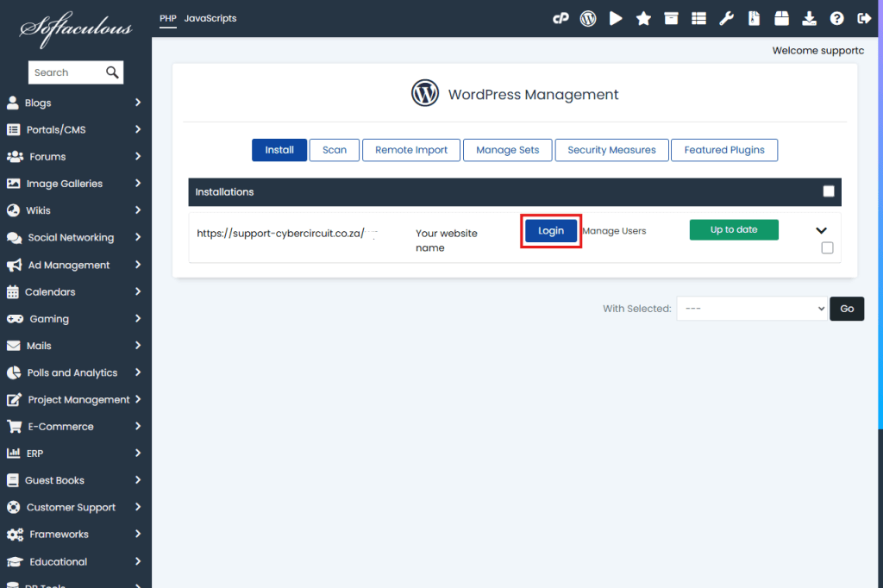The width and height of the screenshot is (883, 588).
Task: Focus the sidebar Search field
Action: pos(64,72)
